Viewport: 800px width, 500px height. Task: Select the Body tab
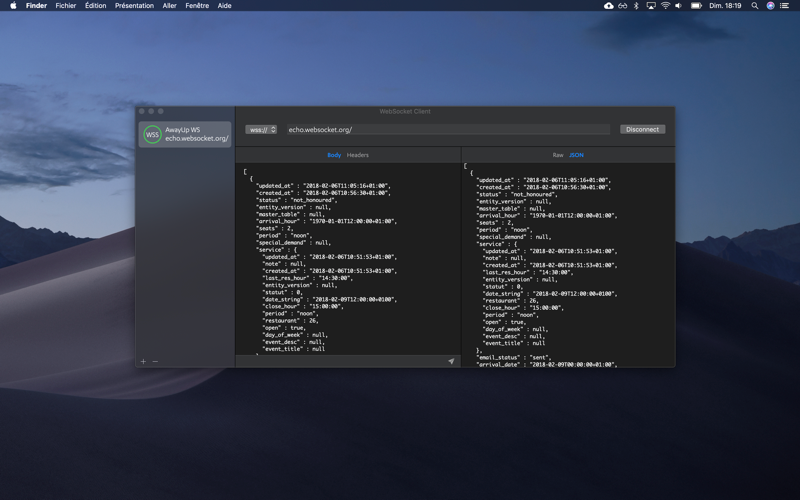click(x=334, y=155)
